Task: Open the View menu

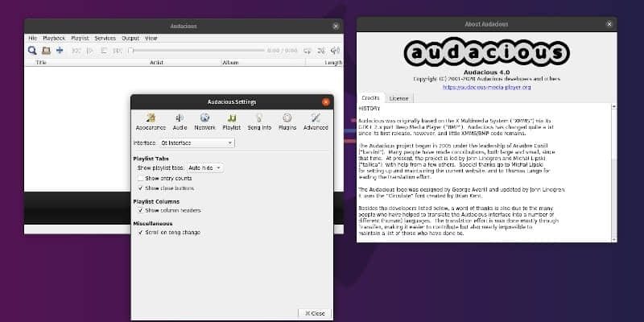Action: click(151, 38)
